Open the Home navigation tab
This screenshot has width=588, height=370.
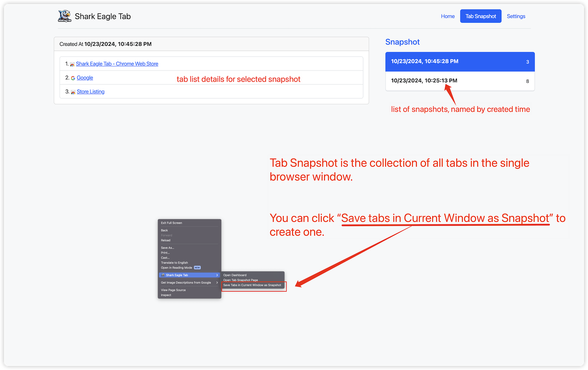(448, 16)
